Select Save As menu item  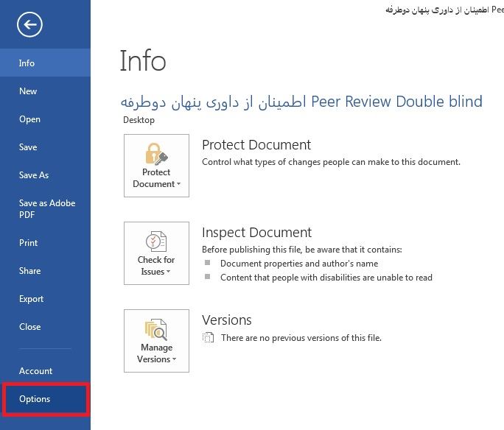[x=45, y=175]
